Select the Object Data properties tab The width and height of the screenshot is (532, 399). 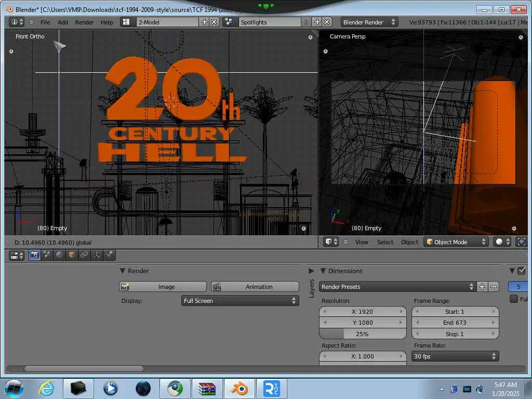pos(97,255)
